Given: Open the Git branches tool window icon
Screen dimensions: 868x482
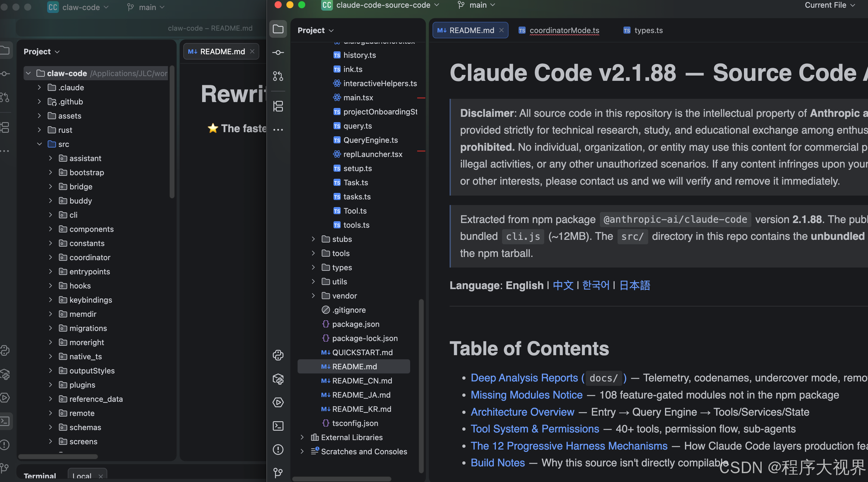Looking at the screenshot, I should (278, 473).
